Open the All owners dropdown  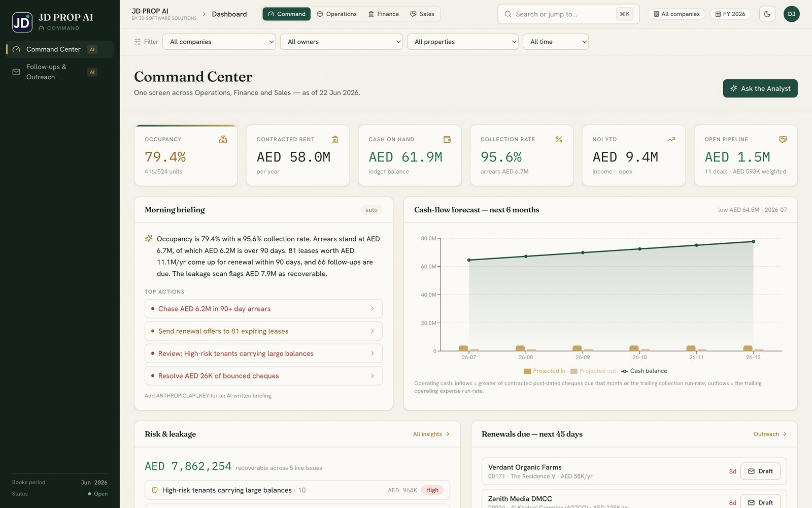tap(342, 42)
